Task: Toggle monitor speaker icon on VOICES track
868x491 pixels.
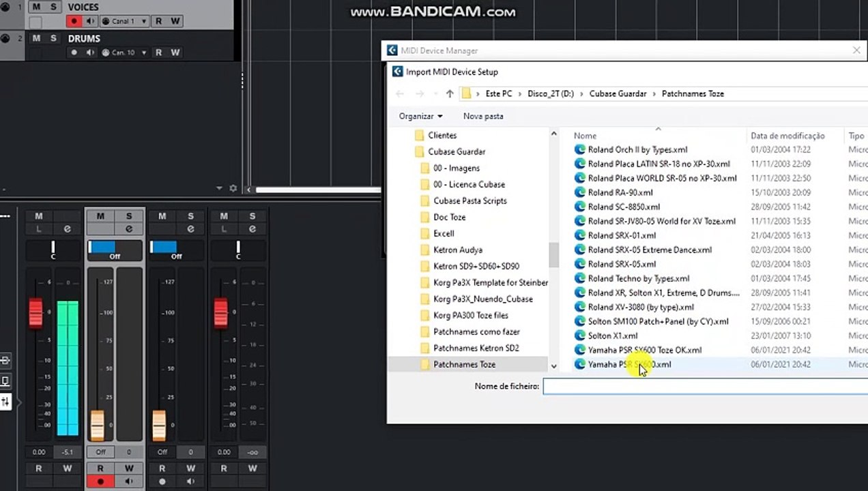Action: click(90, 21)
